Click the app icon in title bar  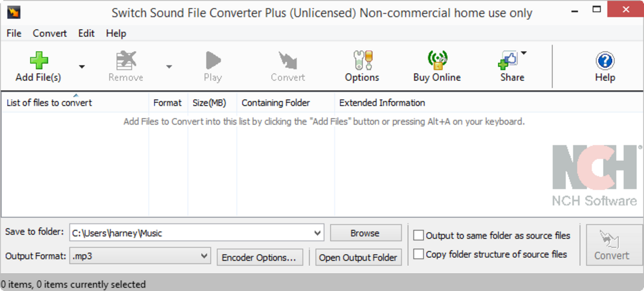(13, 12)
